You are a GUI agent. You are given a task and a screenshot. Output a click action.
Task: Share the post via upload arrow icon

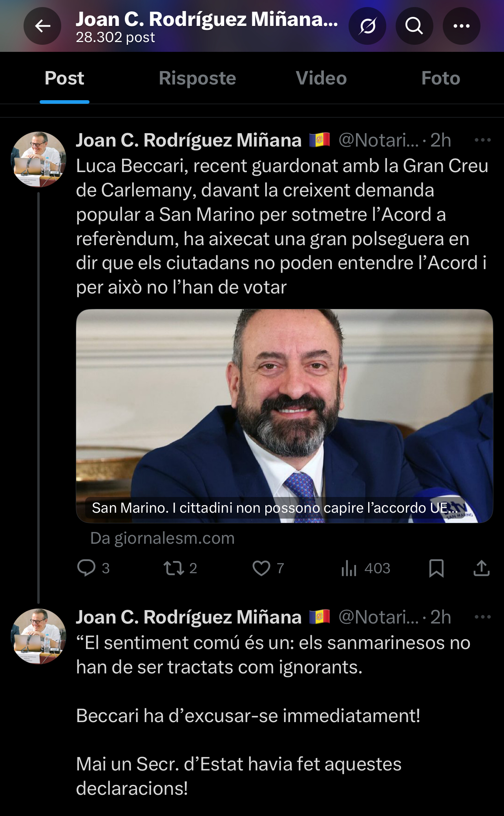482,568
